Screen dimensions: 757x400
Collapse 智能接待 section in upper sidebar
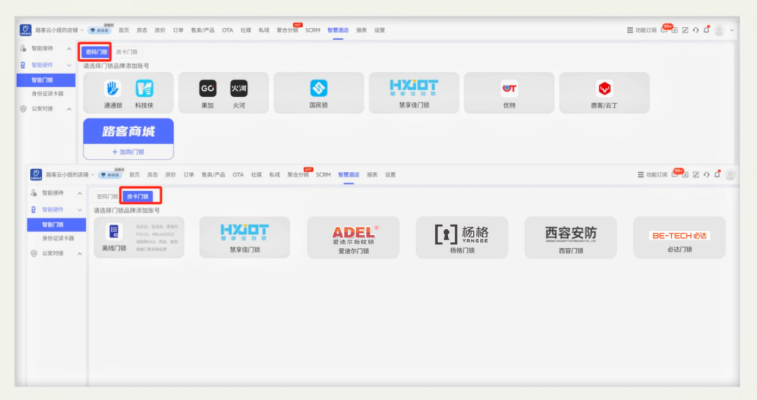point(69,49)
